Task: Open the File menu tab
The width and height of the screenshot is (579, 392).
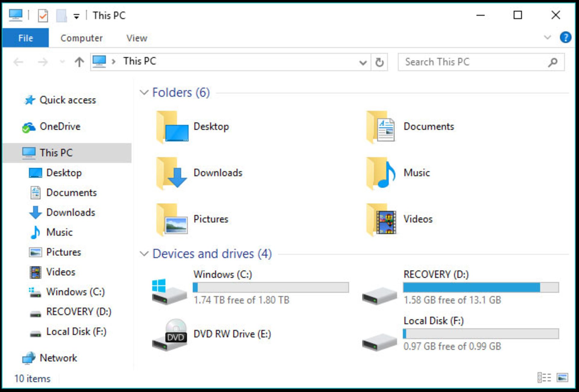Action: pyautogui.click(x=25, y=38)
